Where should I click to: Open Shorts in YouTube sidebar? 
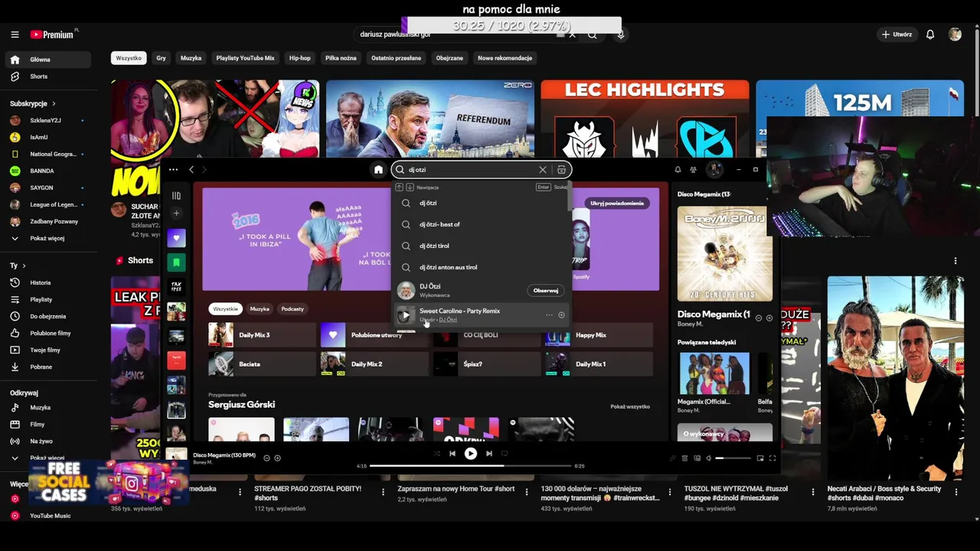coord(38,77)
